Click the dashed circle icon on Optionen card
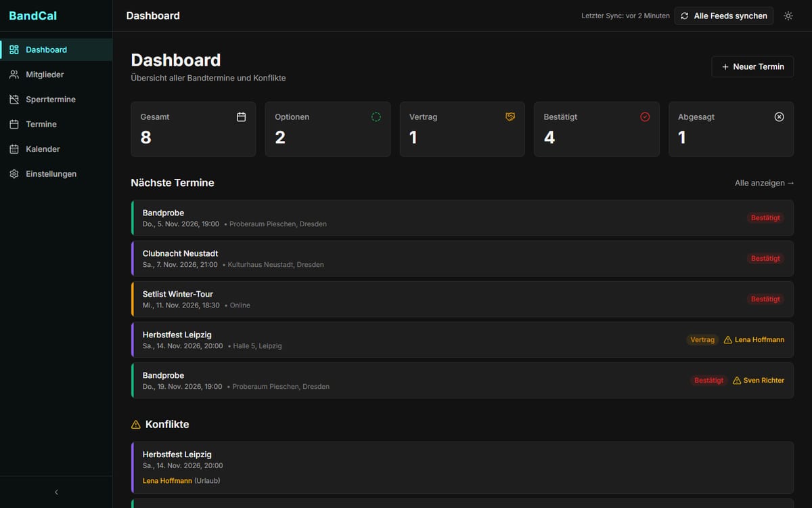Image resolution: width=812 pixels, height=508 pixels. (376, 117)
